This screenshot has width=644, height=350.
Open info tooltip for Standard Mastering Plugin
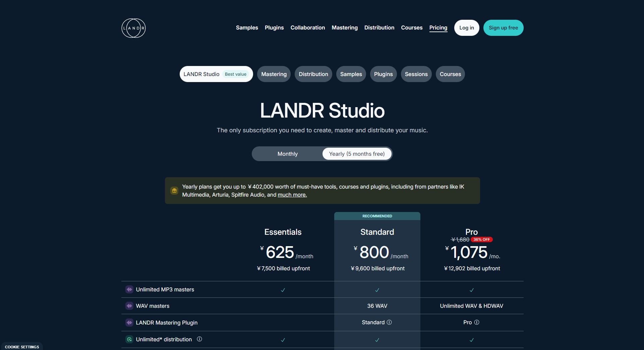point(389,322)
